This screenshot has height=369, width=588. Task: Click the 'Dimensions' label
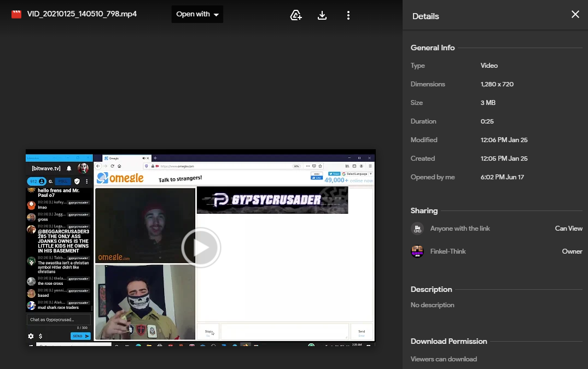point(428,84)
